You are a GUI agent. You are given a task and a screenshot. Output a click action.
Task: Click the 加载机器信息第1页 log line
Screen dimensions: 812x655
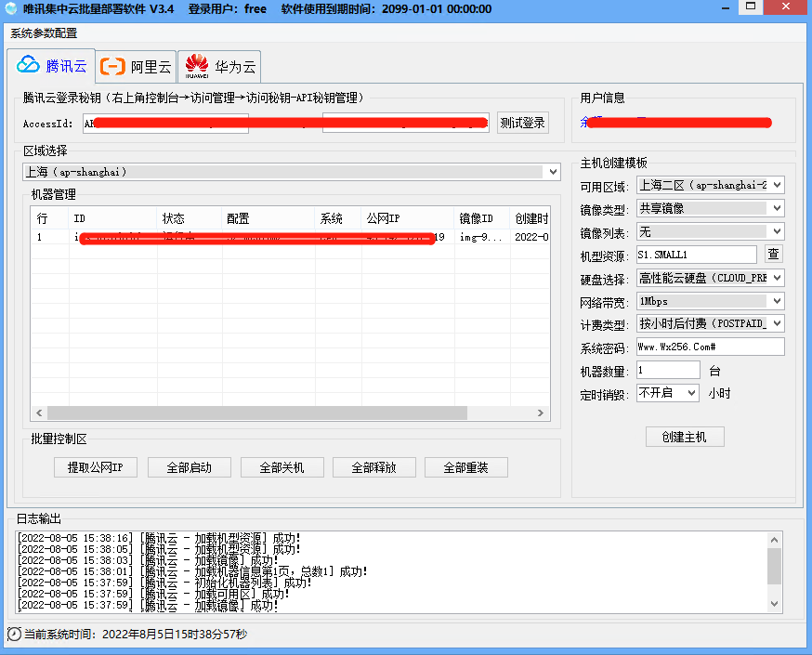pyautogui.click(x=192, y=571)
